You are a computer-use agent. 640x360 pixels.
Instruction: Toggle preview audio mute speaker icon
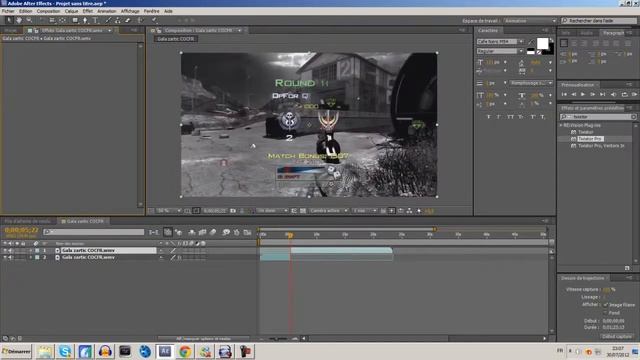tap(613, 94)
